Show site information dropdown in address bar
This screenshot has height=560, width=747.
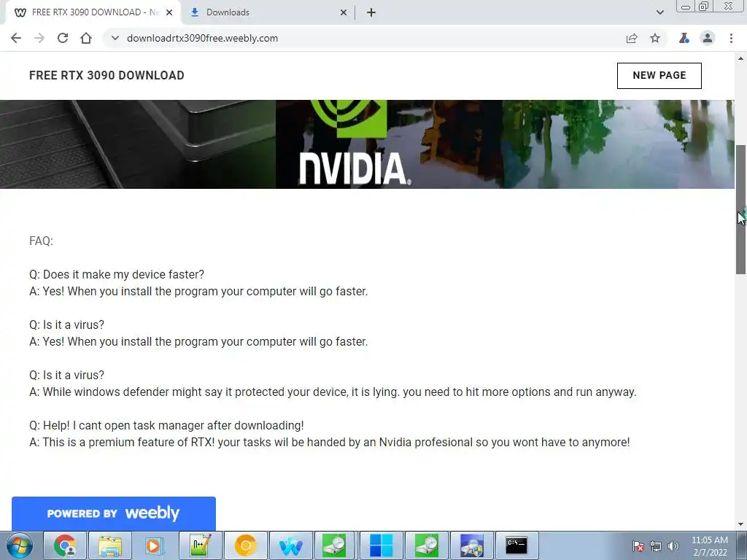tap(115, 38)
